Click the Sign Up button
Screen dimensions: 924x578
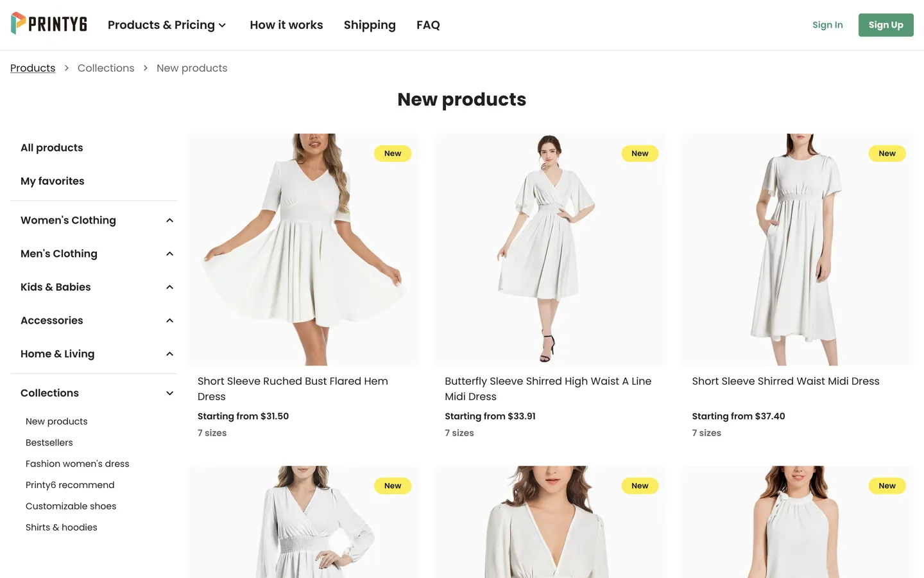pyautogui.click(x=886, y=25)
